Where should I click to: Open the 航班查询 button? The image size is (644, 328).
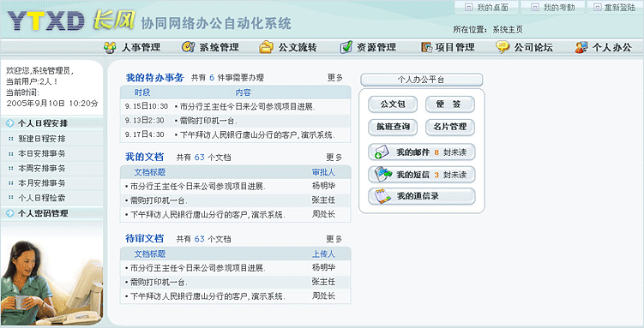click(393, 127)
